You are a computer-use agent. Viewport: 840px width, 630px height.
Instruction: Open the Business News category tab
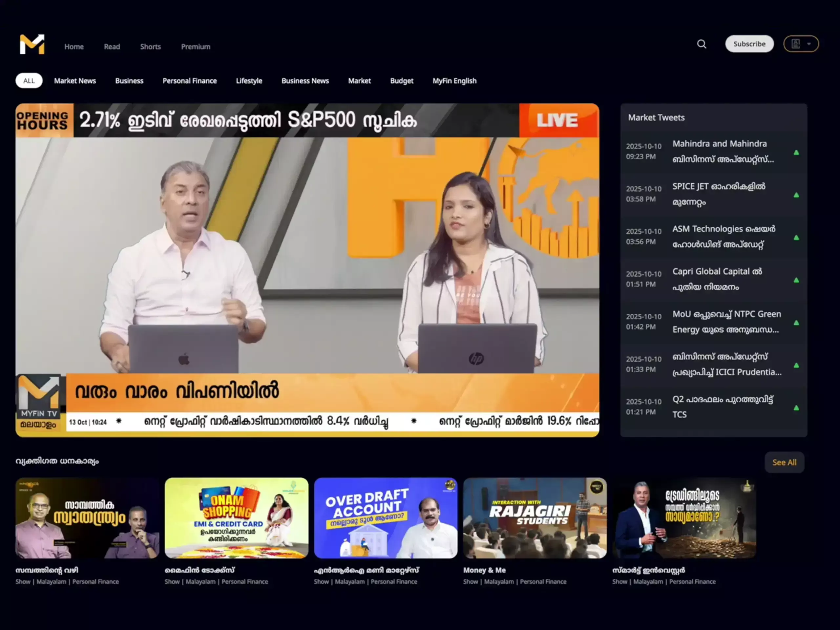305,80
